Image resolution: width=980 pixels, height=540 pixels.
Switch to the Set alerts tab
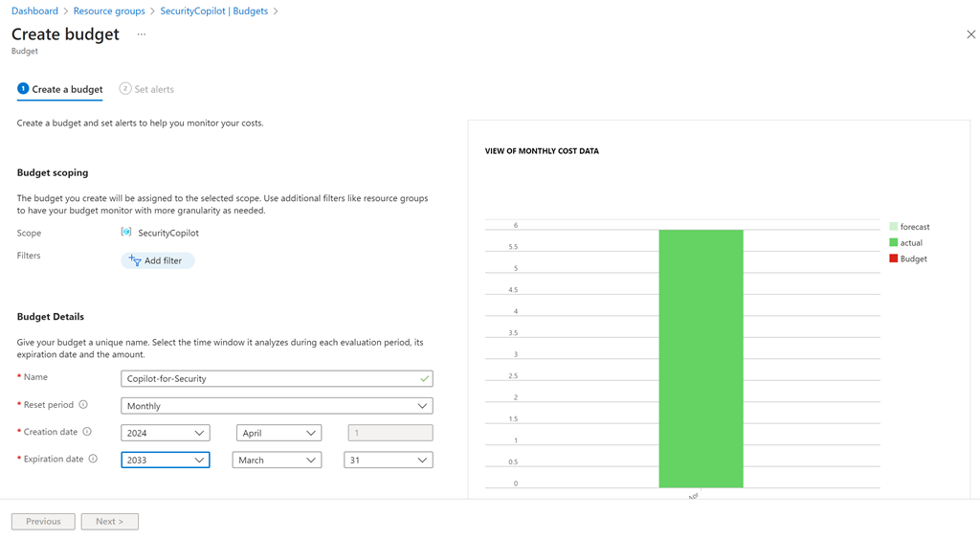146,89
